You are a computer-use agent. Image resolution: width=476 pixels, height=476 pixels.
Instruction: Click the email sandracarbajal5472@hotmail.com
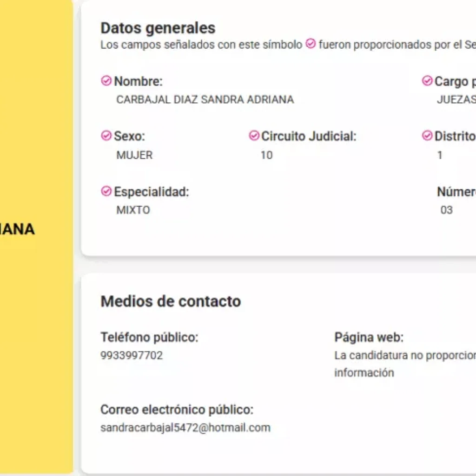click(x=185, y=428)
